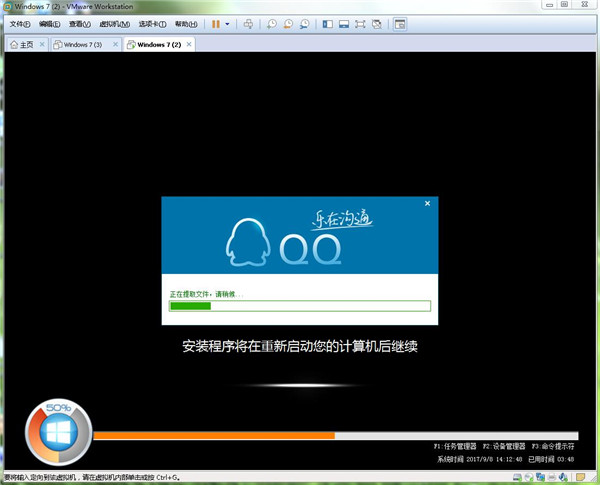Click the F1:任务管理器 shortcut text
The height and width of the screenshot is (485, 600).
pos(455,446)
